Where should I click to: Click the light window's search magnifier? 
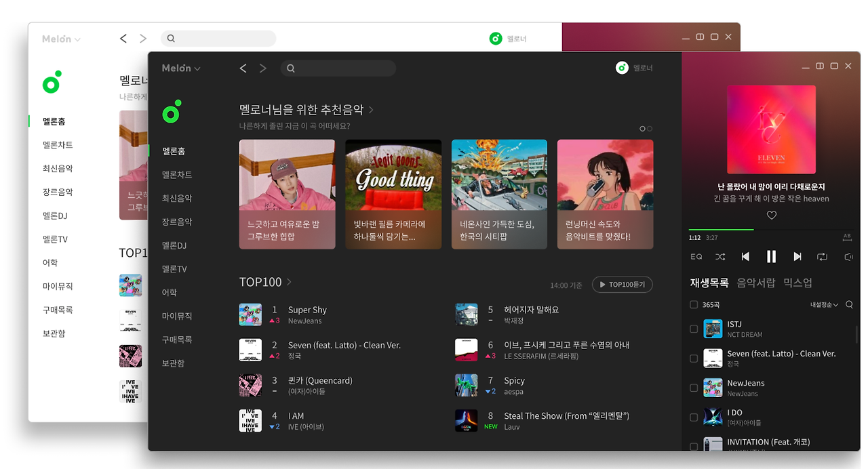click(171, 39)
